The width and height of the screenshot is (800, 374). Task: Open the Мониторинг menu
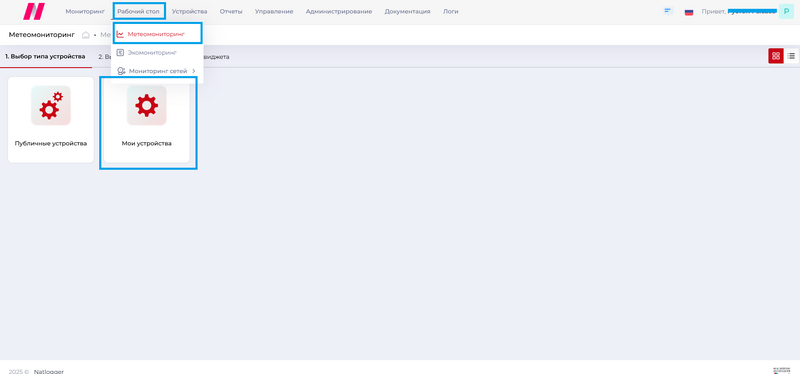85,11
